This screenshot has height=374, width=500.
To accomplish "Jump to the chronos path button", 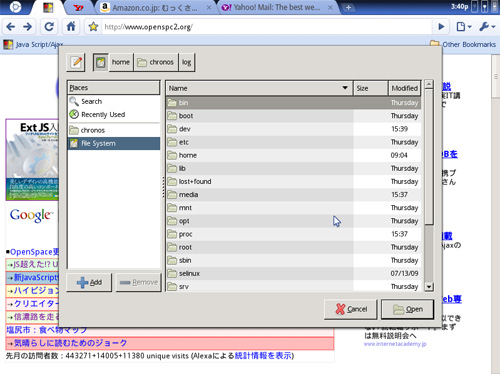I will coord(156,62).
